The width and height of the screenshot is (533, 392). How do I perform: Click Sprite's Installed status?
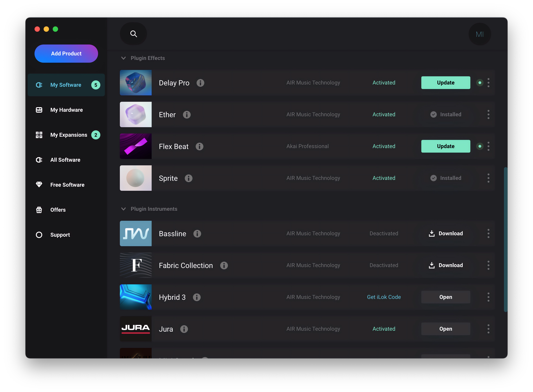coord(445,178)
